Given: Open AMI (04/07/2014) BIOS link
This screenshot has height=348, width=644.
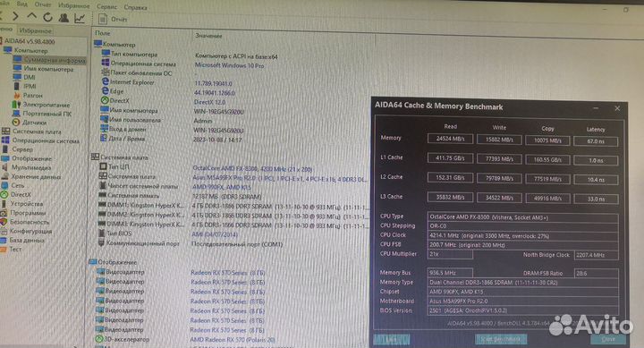Looking at the screenshot, I should click(x=215, y=234).
